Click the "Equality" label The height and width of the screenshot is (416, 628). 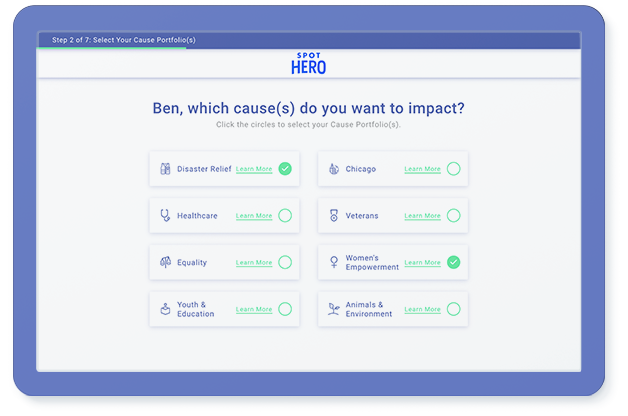coord(192,263)
